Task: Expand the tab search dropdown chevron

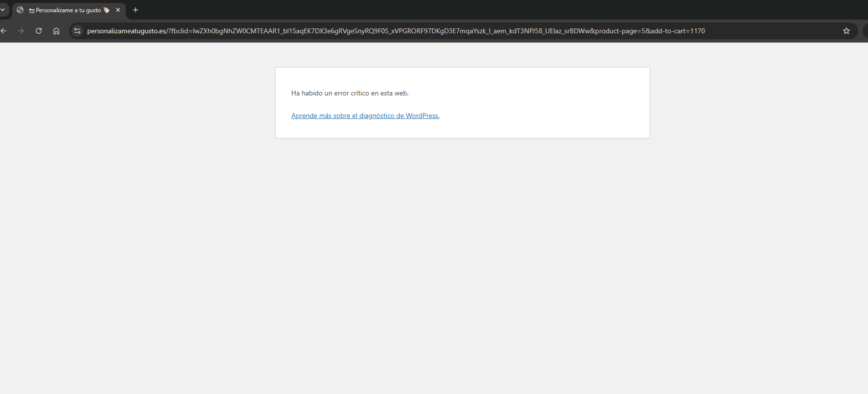Action: click(x=2, y=10)
